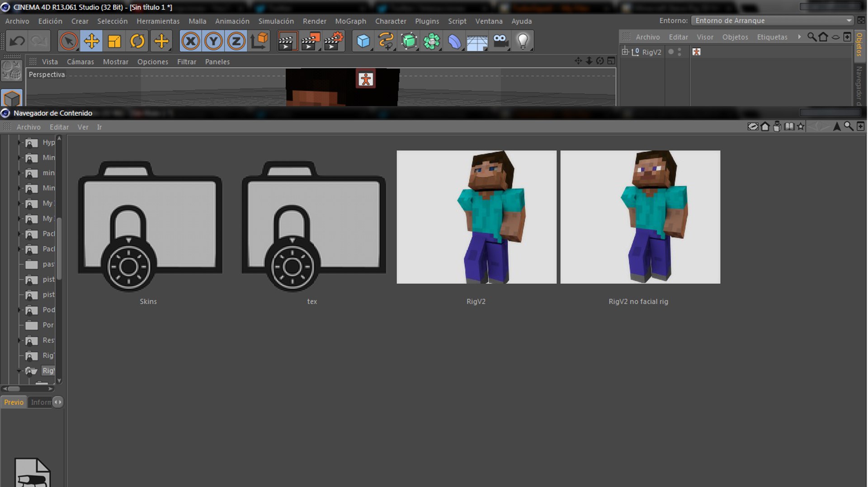
Task: Open the Deformer bend icon
Action: click(x=454, y=41)
